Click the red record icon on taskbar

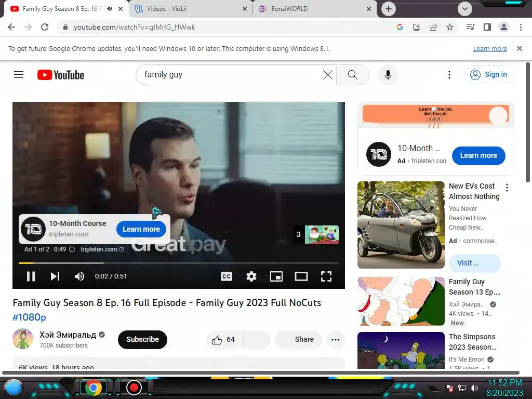134,388
